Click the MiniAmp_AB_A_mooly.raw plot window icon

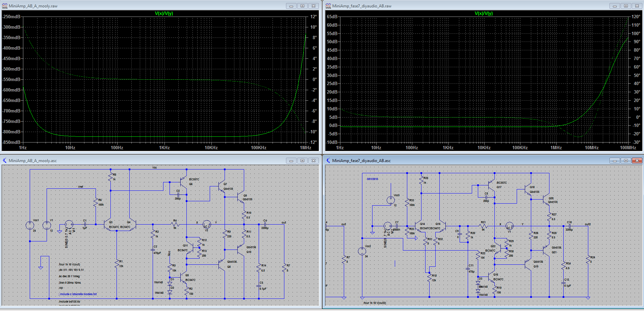pos(5,6)
